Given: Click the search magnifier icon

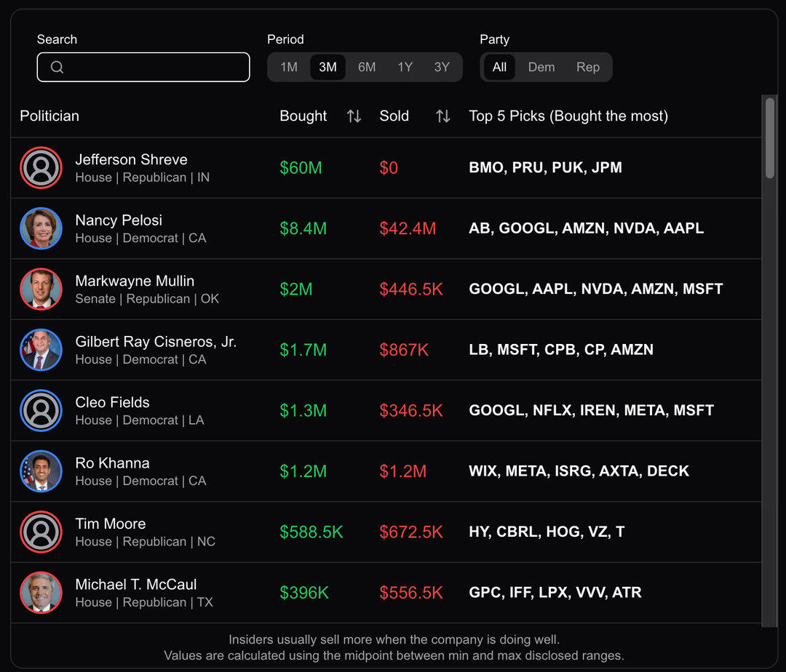Looking at the screenshot, I should pos(57,68).
